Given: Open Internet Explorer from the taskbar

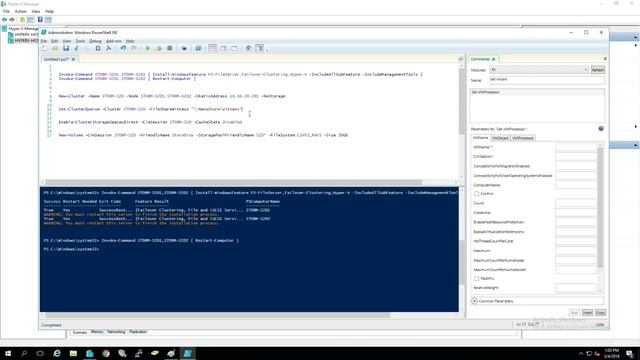Looking at the screenshot, I should coord(57,353).
